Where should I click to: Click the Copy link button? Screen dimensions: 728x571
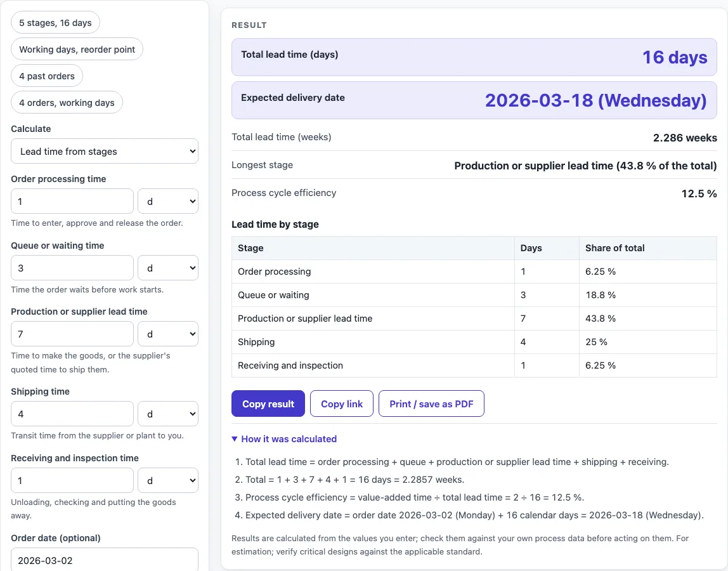click(x=342, y=404)
